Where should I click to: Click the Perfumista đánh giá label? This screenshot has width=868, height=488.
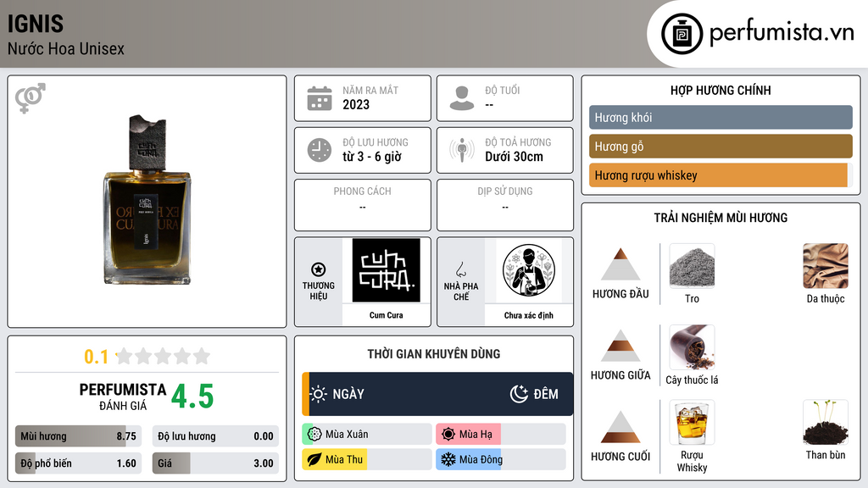(123, 396)
